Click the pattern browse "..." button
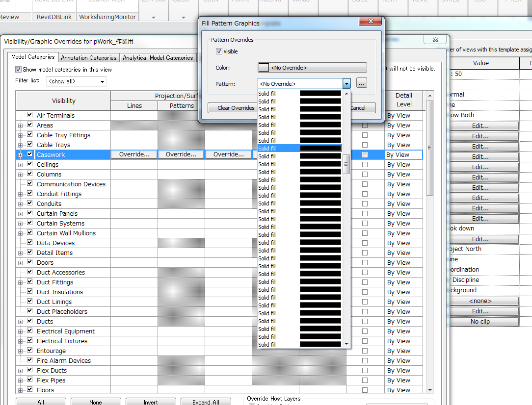Screen dimensions: 532x405 (x=361, y=83)
